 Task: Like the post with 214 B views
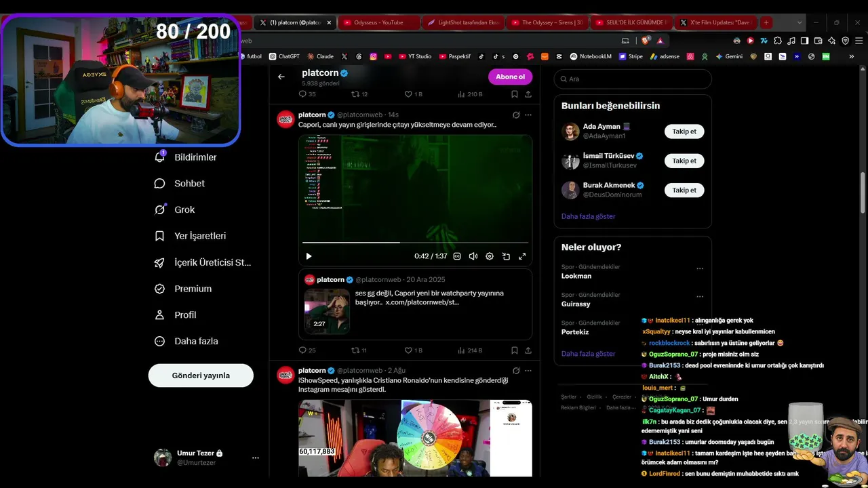click(x=413, y=350)
